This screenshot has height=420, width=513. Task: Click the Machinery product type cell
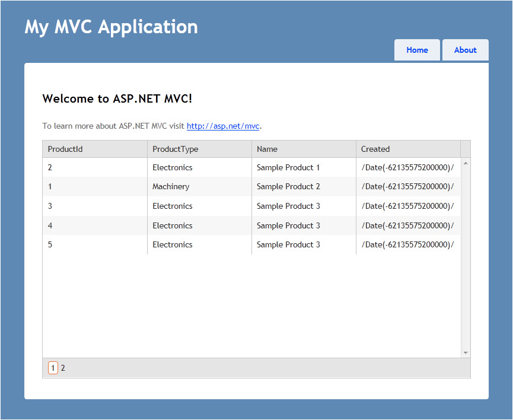[199, 187]
